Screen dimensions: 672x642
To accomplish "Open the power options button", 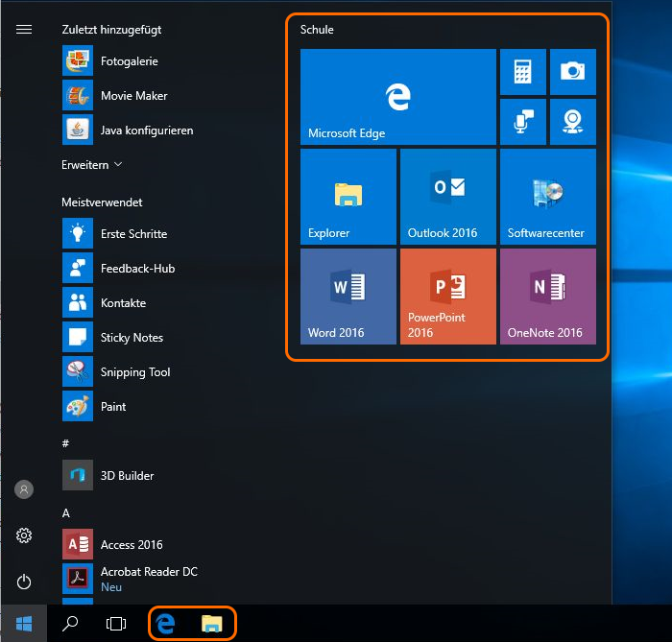I will pos(24,582).
